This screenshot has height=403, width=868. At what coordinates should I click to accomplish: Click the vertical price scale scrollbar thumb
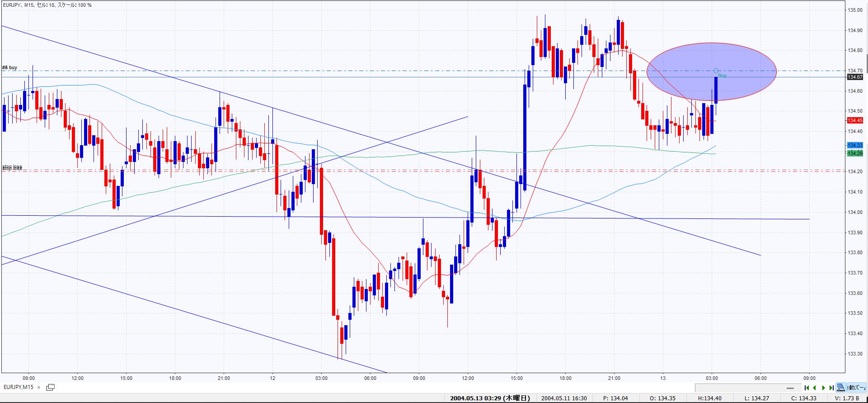(x=866, y=60)
